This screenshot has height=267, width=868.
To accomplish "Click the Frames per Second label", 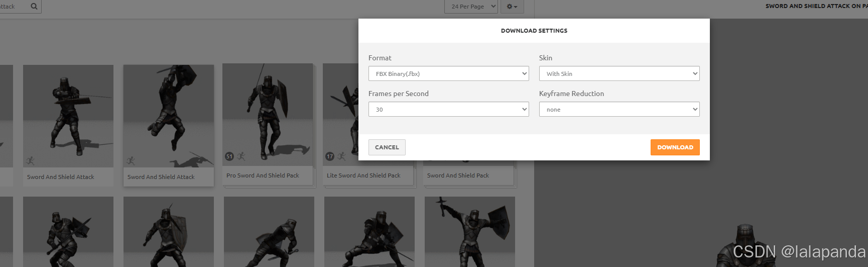I will point(399,94).
